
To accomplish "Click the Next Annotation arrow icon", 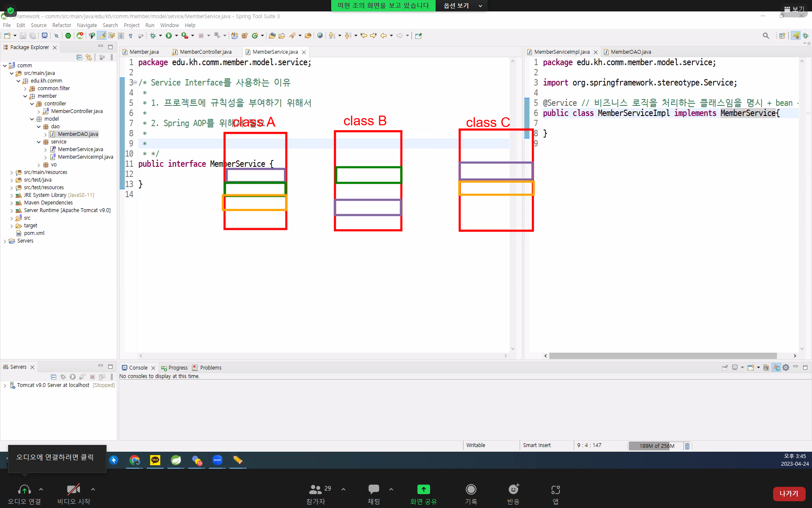I will pos(332,36).
